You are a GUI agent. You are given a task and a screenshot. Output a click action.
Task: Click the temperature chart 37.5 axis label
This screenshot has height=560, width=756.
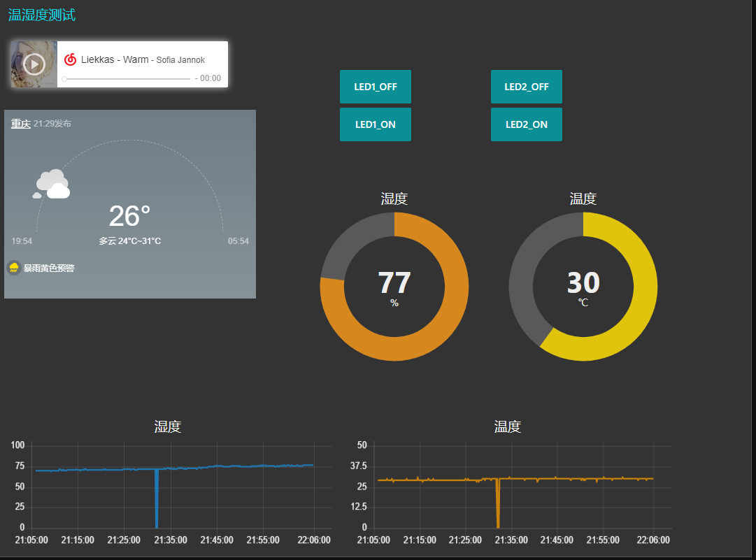359,466
